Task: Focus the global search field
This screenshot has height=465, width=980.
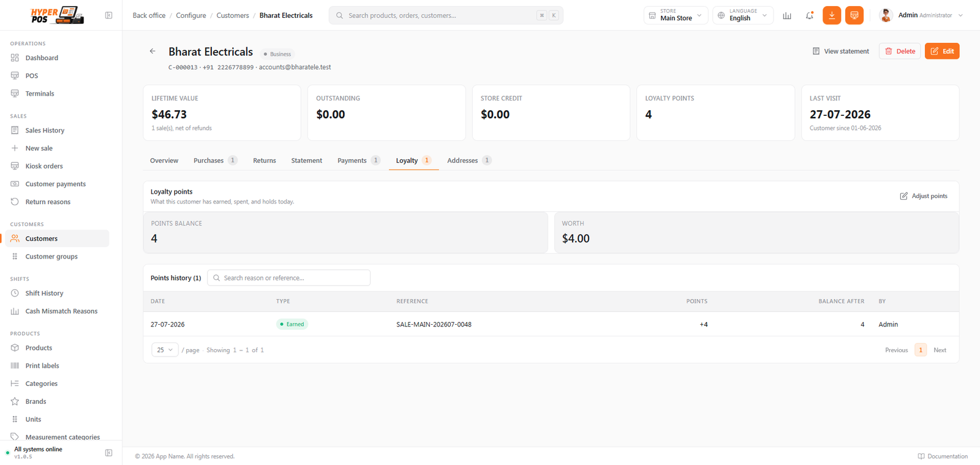Action: tap(446, 15)
